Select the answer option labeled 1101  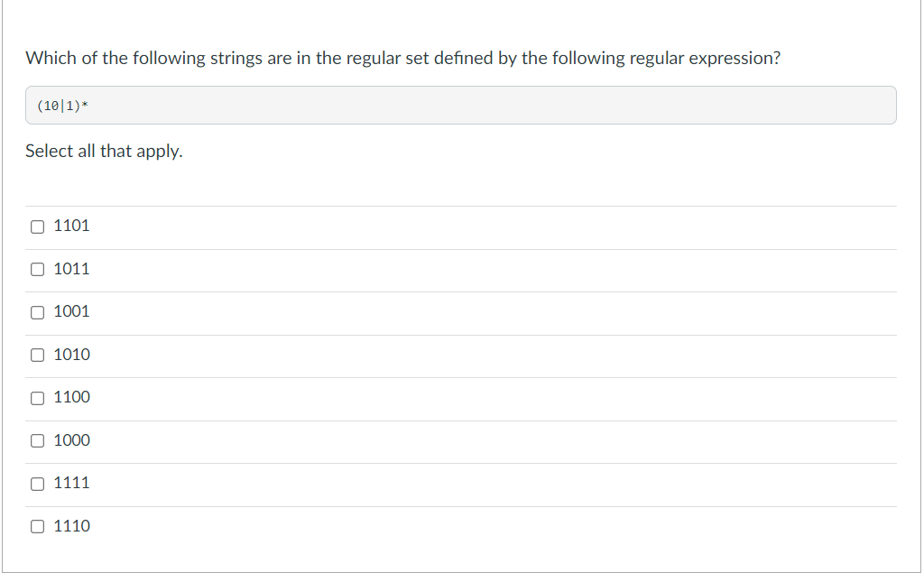pyautogui.click(x=71, y=226)
